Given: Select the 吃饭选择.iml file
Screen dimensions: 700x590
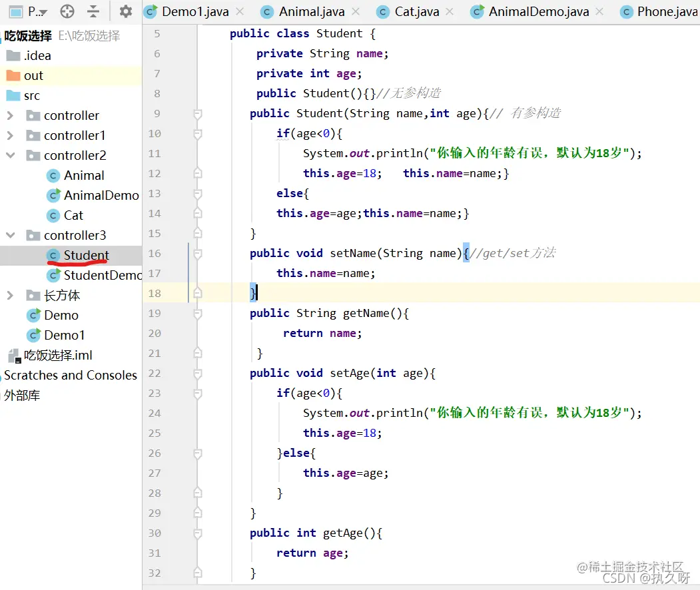Looking at the screenshot, I should [x=58, y=355].
